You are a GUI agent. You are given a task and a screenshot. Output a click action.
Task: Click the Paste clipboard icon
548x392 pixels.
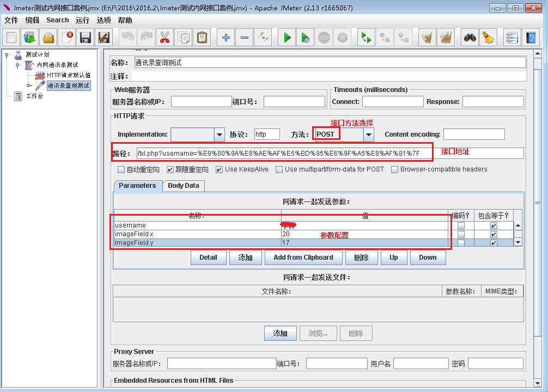click(202, 38)
